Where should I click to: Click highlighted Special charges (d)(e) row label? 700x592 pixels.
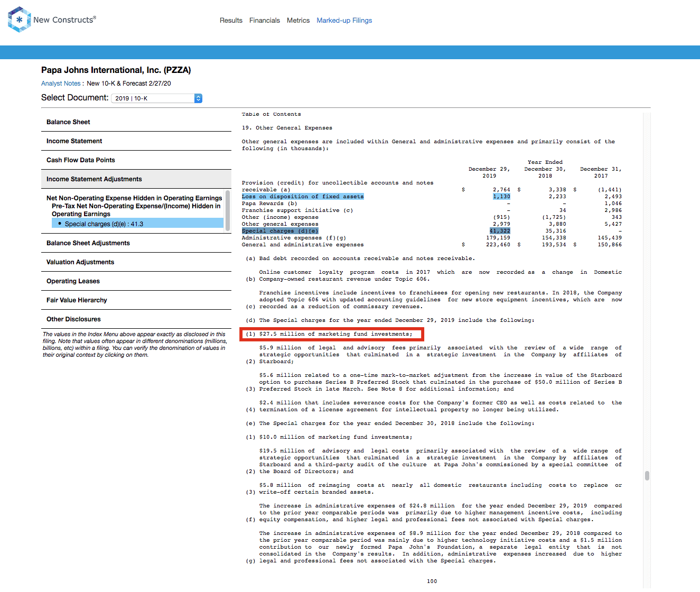[x=280, y=231]
